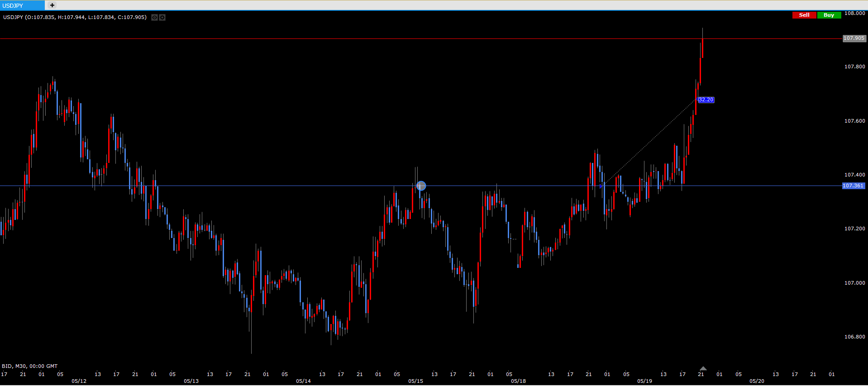Screen dimensions: 868x386
Task: Click the blue 107.361 price tag on axis
Action: (x=853, y=186)
